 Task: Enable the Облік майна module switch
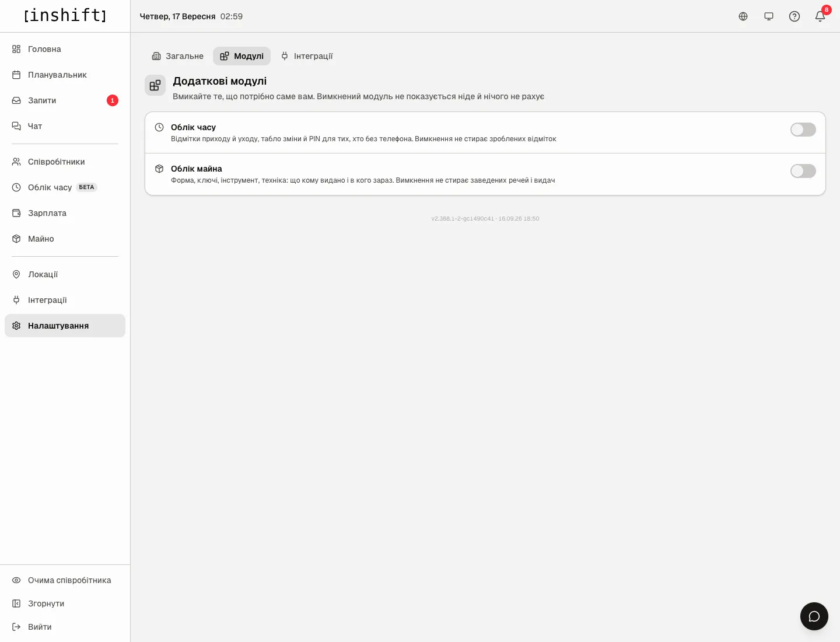tap(803, 171)
